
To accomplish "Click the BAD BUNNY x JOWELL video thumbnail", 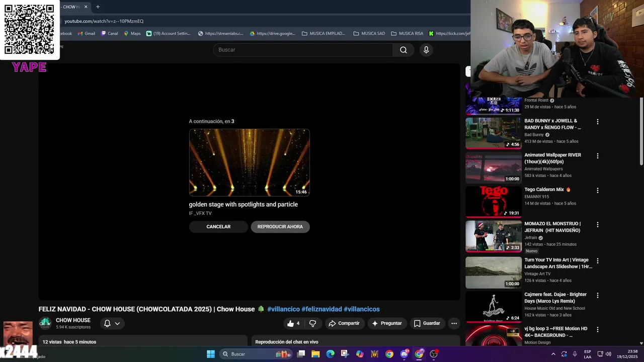I will (x=494, y=133).
